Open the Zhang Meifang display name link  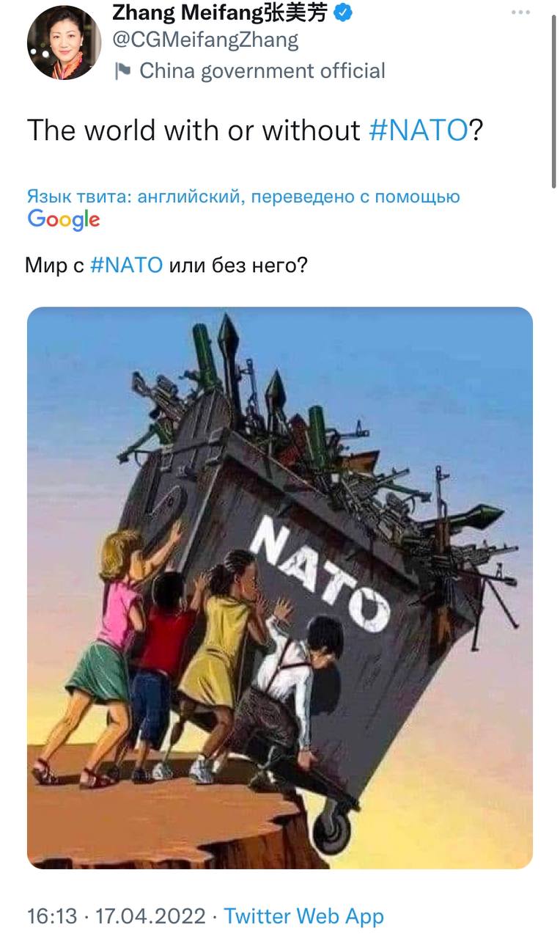coord(182,12)
